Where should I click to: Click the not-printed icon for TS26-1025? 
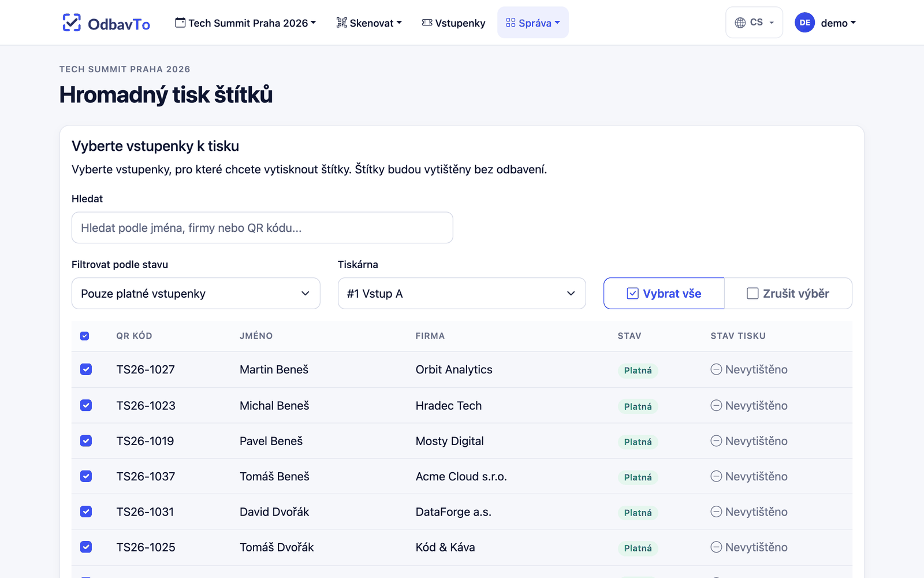(x=716, y=547)
